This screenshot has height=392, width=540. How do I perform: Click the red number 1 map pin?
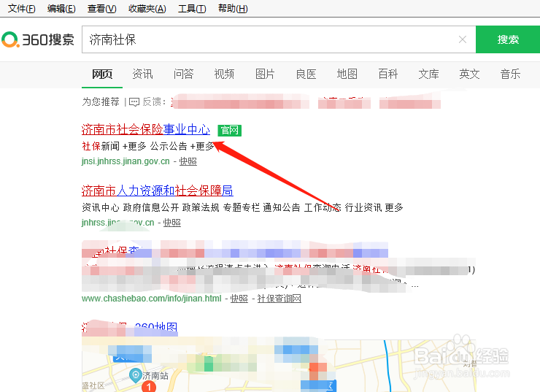point(149,386)
